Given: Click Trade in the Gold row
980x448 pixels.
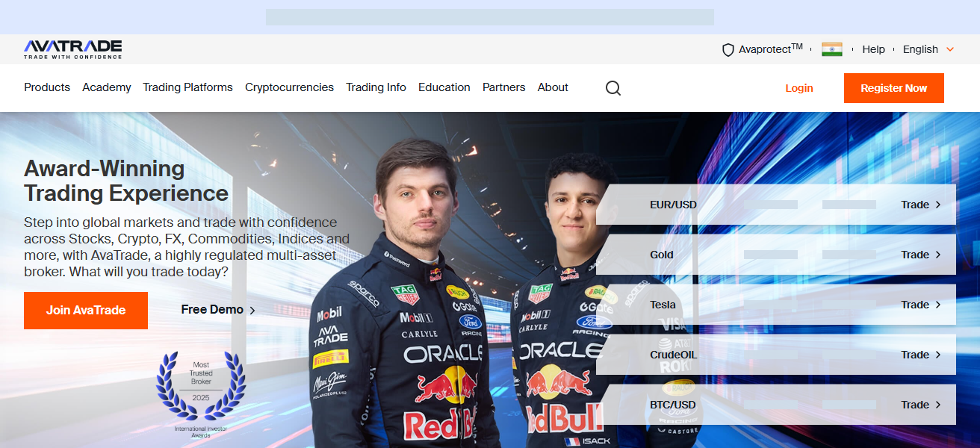Looking at the screenshot, I should click(x=915, y=255).
